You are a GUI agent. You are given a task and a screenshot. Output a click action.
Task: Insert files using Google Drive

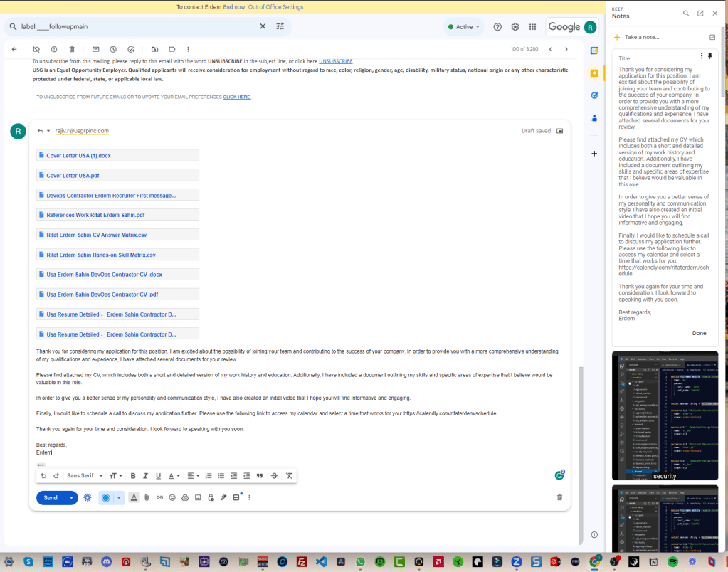(x=185, y=497)
